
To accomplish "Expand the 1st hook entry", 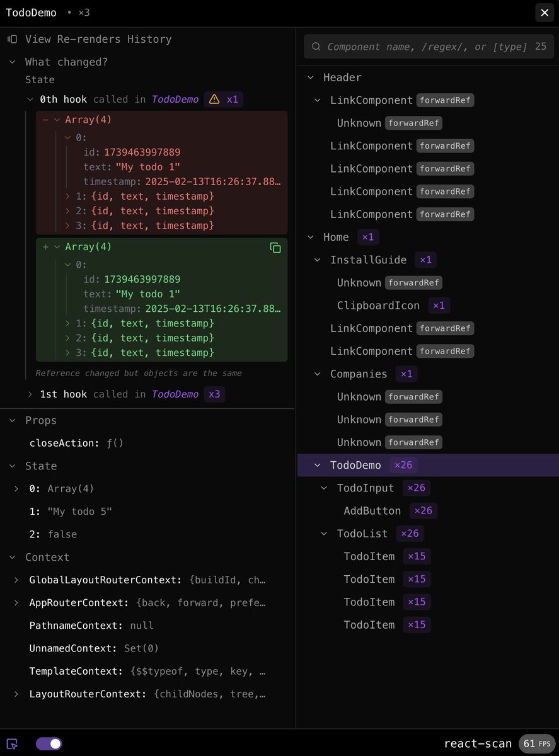I will pyautogui.click(x=30, y=394).
